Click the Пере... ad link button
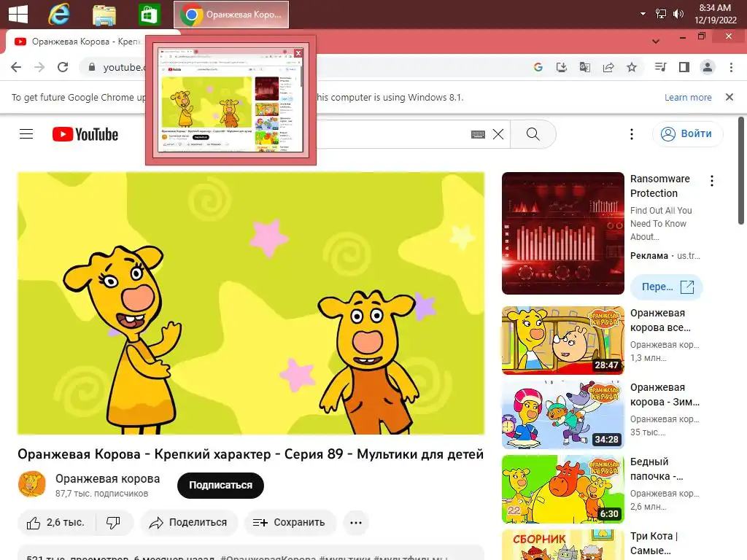747x560 pixels. (667, 287)
